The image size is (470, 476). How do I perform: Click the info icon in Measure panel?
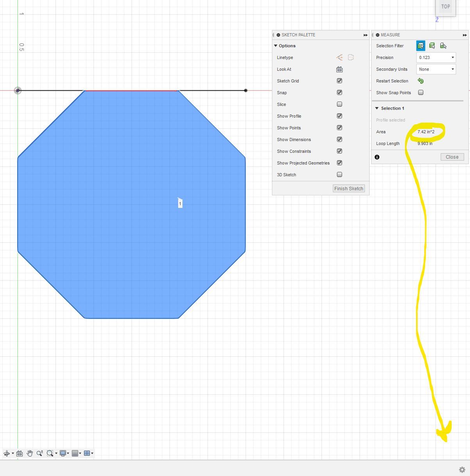(377, 157)
